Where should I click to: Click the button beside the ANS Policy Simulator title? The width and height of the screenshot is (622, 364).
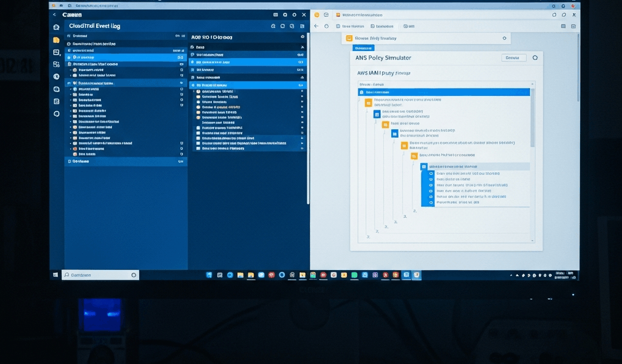514,58
